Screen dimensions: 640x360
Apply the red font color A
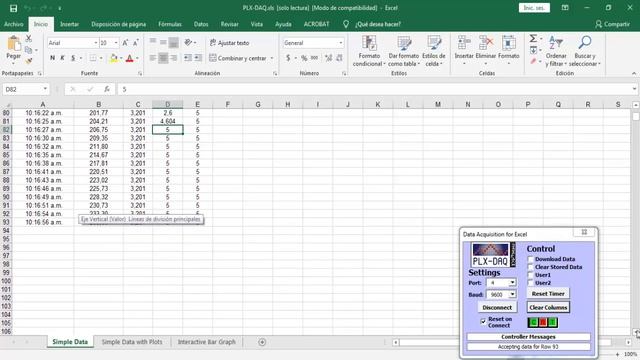pyautogui.click(x=130, y=58)
